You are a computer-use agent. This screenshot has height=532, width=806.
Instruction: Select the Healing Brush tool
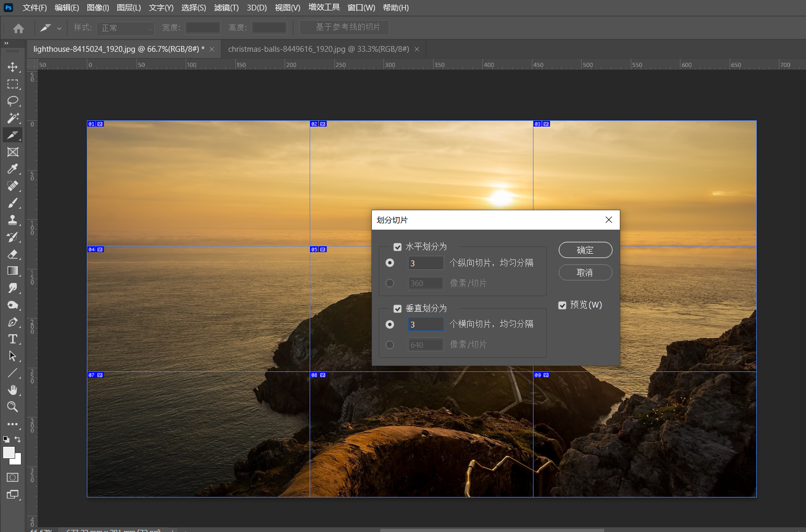[13, 186]
